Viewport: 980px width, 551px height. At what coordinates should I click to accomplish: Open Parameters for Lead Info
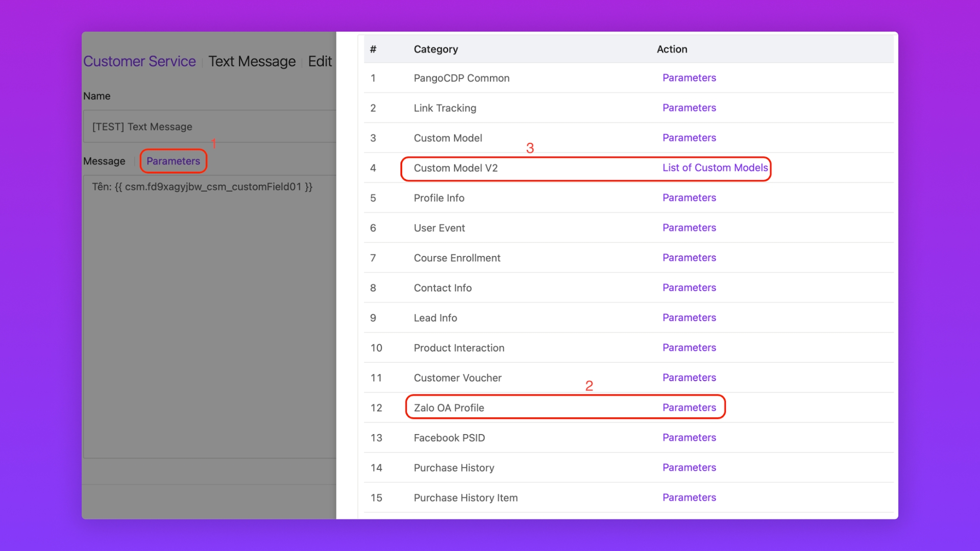[x=689, y=318]
